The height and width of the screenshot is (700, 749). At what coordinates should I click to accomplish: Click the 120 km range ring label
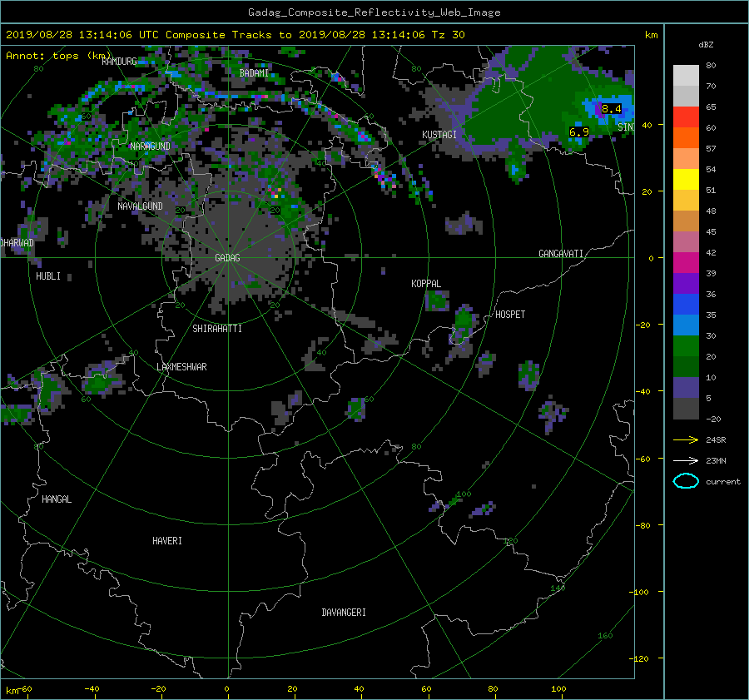click(511, 541)
